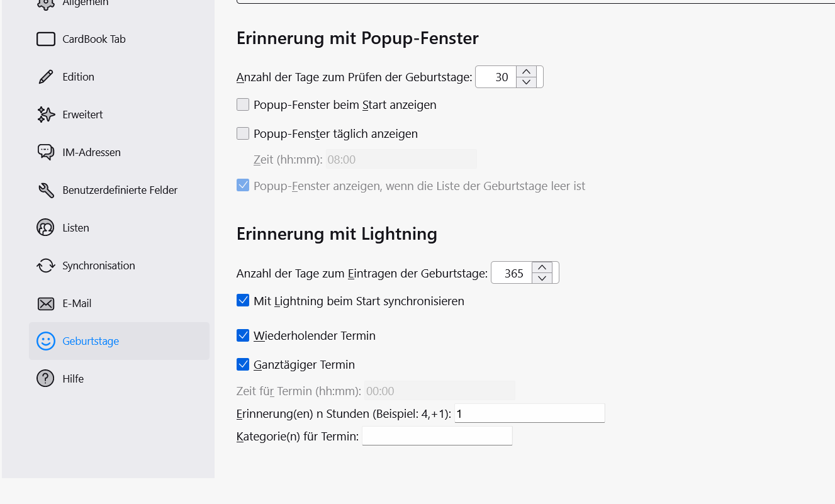Screen dimensions: 835x504
Task: Decrease days to check birthdays below 30
Action: [x=526, y=82]
